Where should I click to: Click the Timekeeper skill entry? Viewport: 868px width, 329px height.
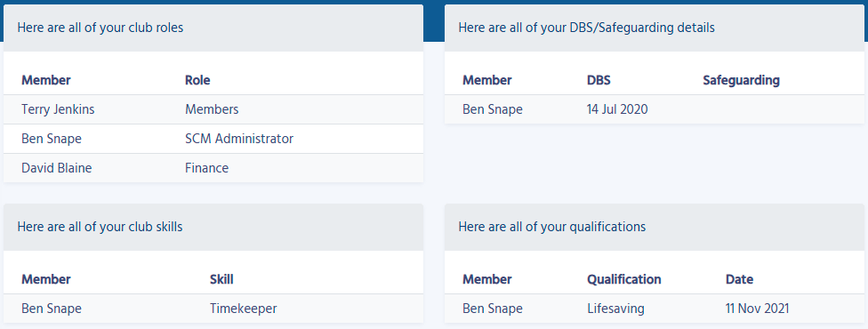[243, 309]
